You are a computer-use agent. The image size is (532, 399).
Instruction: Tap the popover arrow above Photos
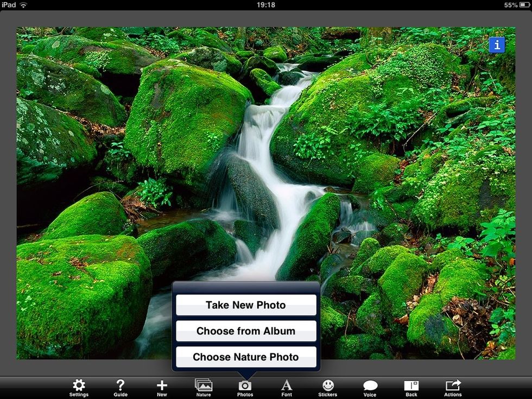(x=245, y=375)
